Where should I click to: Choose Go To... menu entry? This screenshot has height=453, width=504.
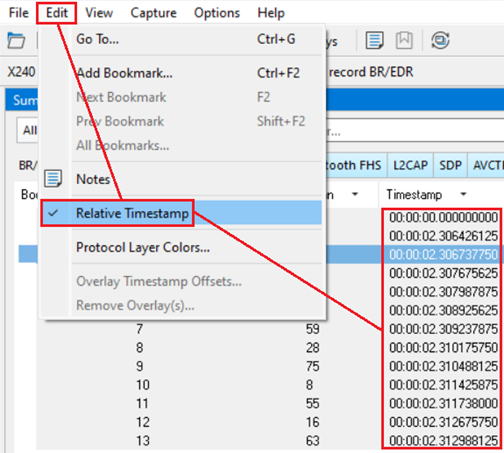181,39
